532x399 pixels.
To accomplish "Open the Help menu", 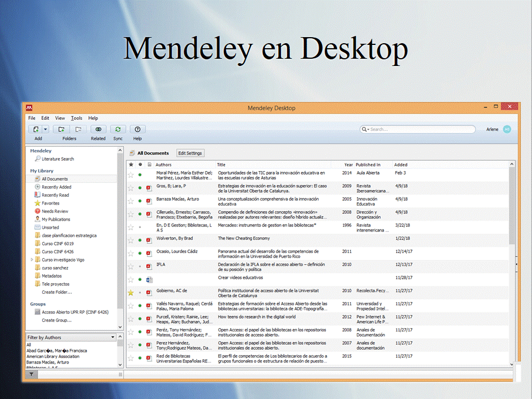I will 93,118.
